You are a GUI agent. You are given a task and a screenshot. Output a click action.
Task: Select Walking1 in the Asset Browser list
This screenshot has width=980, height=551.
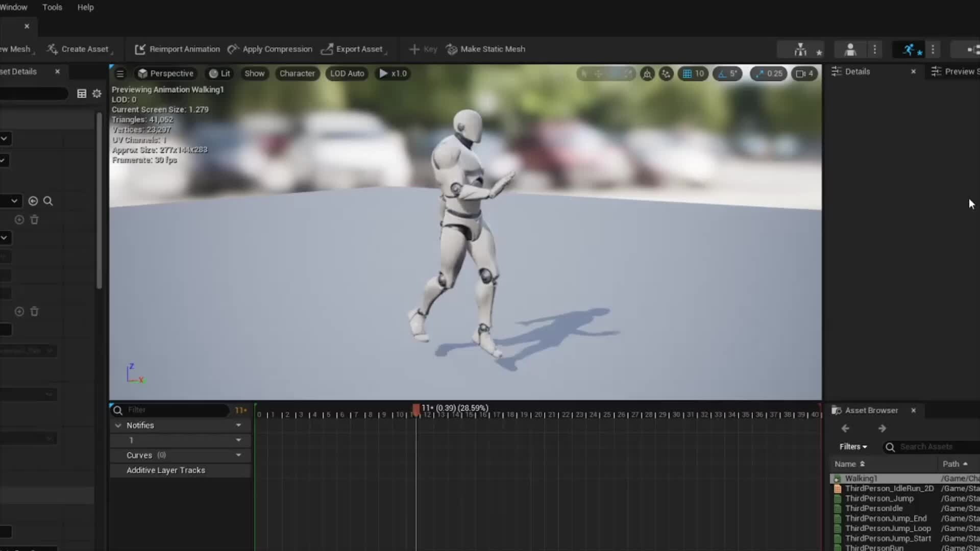click(x=861, y=478)
